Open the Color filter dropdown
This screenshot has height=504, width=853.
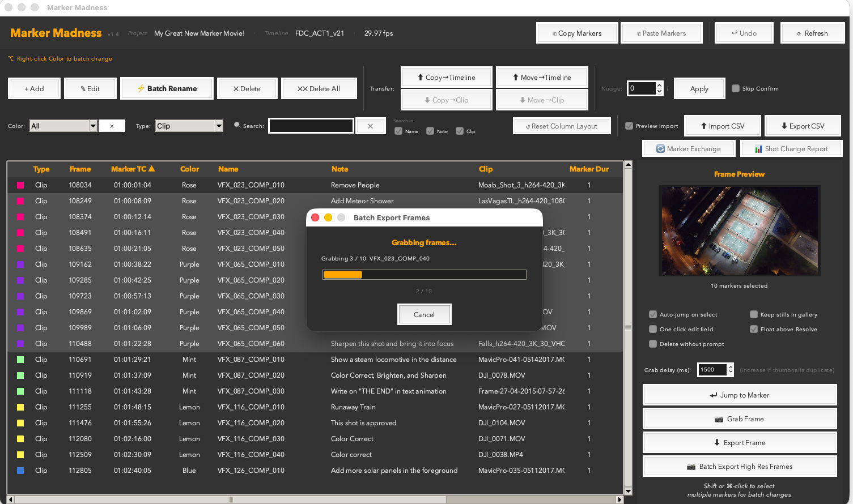(x=63, y=126)
